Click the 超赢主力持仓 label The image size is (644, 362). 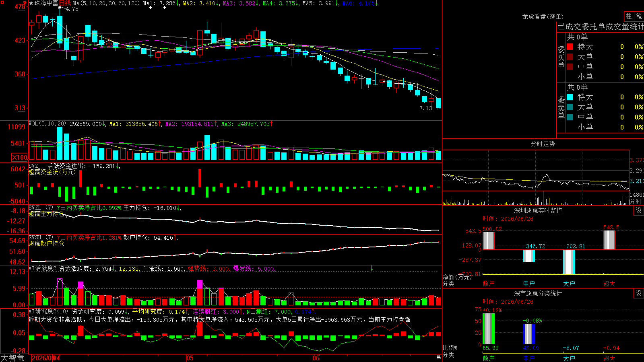[x=46, y=214]
